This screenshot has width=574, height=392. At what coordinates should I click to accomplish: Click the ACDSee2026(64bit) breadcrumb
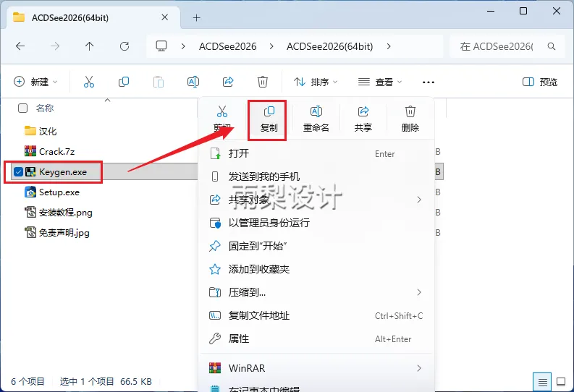pyautogui.click(x=330, y=46)
